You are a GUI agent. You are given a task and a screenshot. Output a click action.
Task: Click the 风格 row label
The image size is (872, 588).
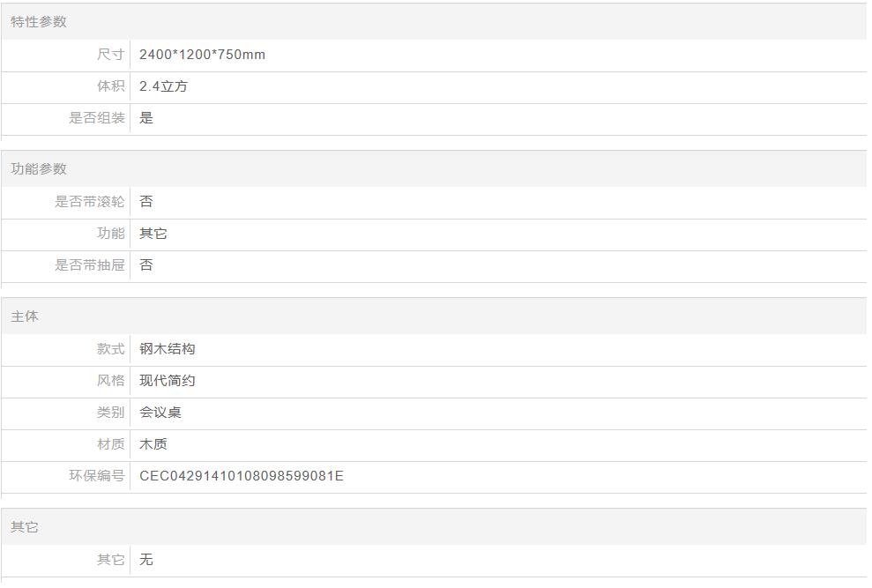pyautogui.click(x=111, y=381)
